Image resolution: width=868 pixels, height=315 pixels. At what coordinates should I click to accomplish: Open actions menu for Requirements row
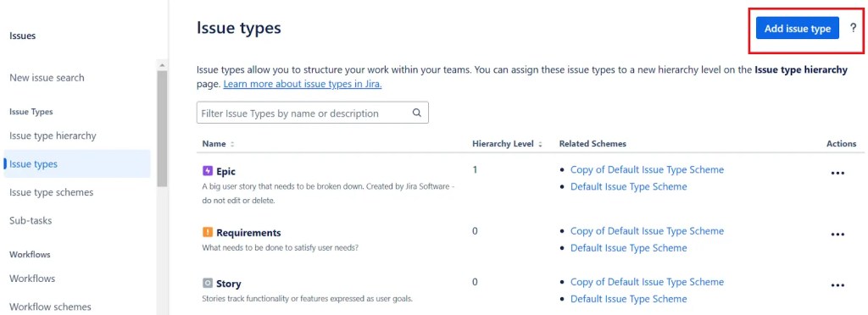pyautogui.click(x=837, y=235)
